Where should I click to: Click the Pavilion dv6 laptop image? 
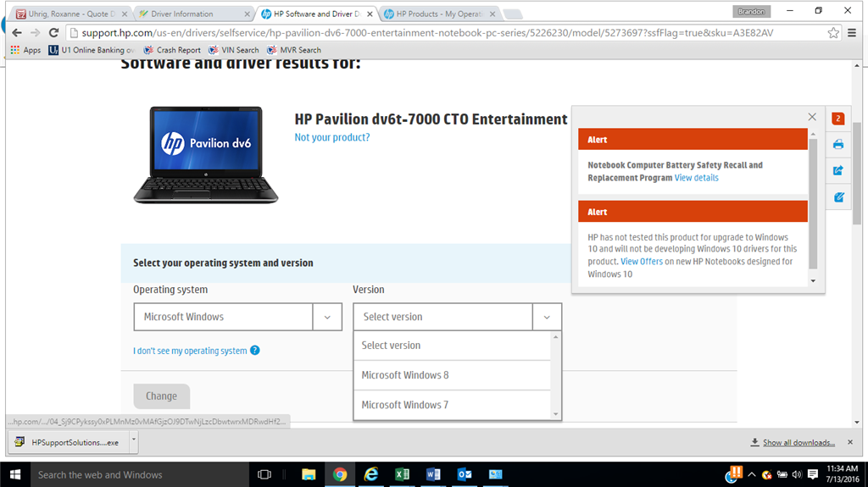point(206,155)
